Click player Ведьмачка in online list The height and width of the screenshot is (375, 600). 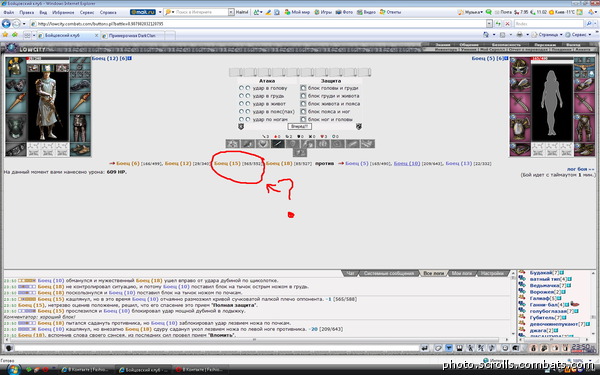pos(545,285)
